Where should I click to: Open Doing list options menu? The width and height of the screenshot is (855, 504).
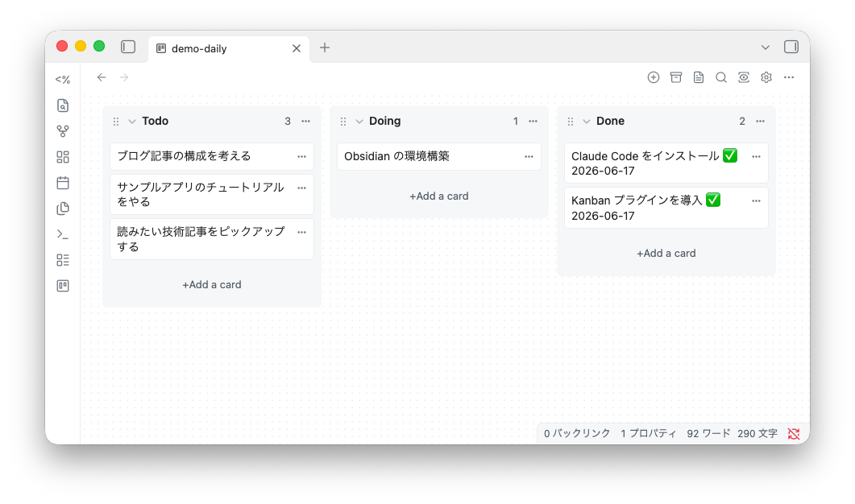pyautogui.click(x=533, y=121)
